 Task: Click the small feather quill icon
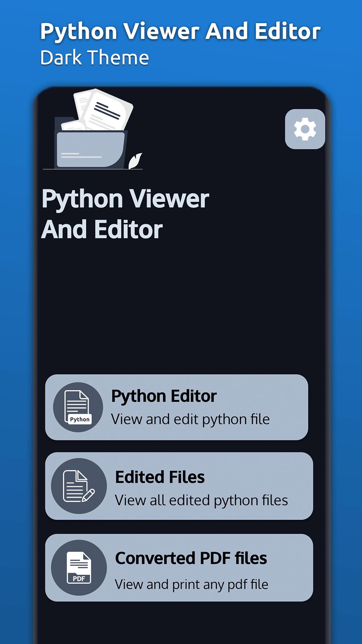pyautogui.click(x=135, y=161)
